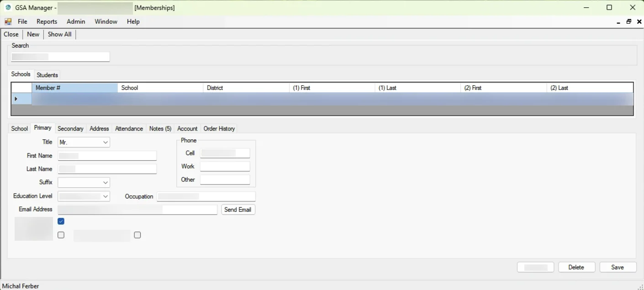Open the Reports menu
Screen dimensions: 644x290
point(47,21)
